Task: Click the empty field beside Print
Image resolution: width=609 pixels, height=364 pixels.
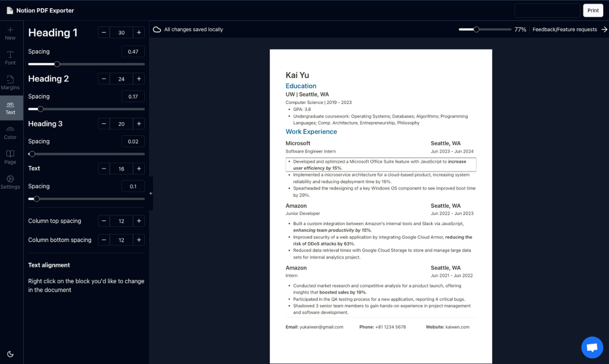Action: [547, 11]
